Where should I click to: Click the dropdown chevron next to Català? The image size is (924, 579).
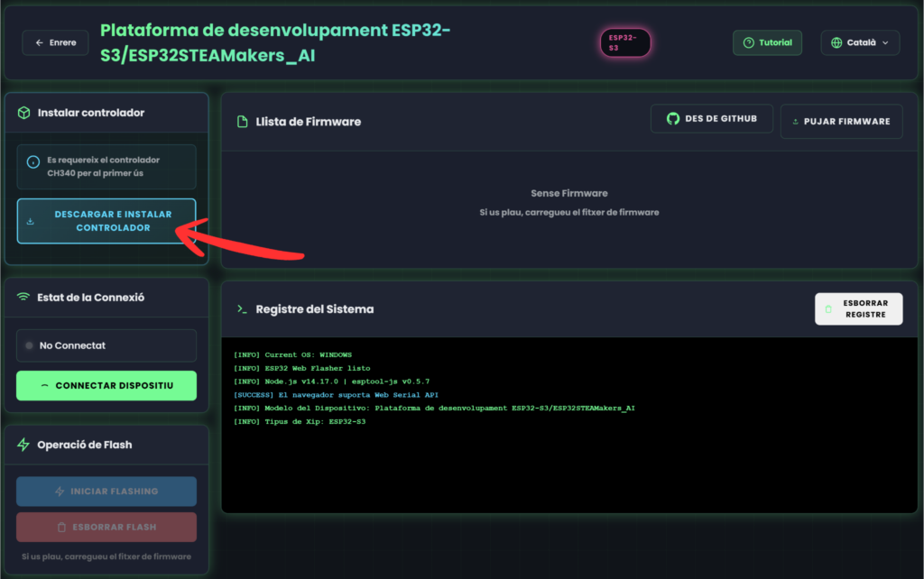tap(884, 42)
